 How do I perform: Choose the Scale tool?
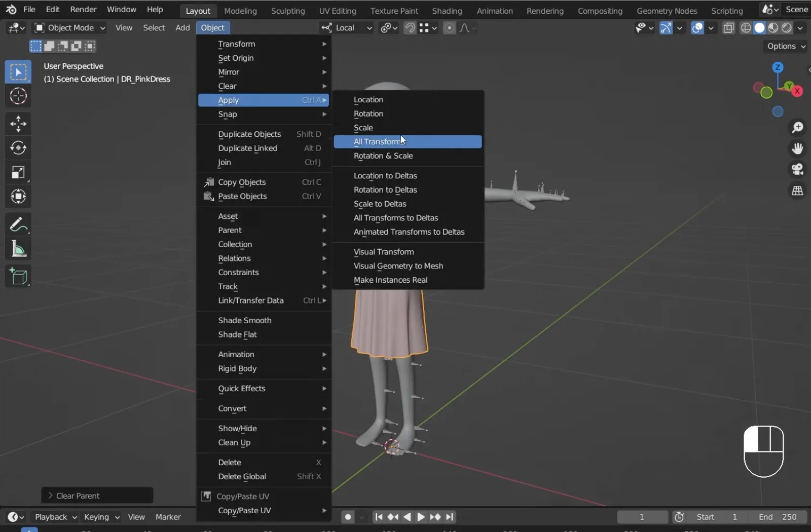(x=18, y=172)
